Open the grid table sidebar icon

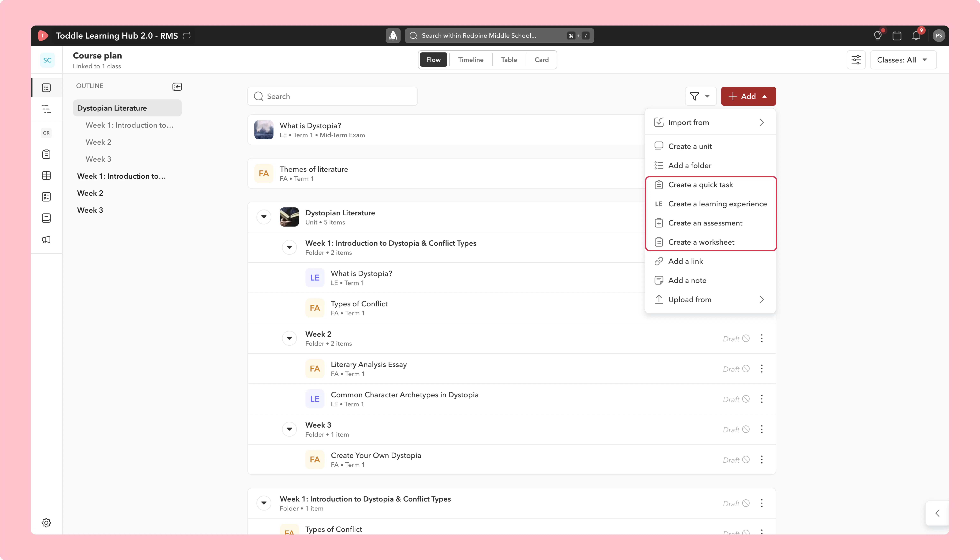(46, 175)
